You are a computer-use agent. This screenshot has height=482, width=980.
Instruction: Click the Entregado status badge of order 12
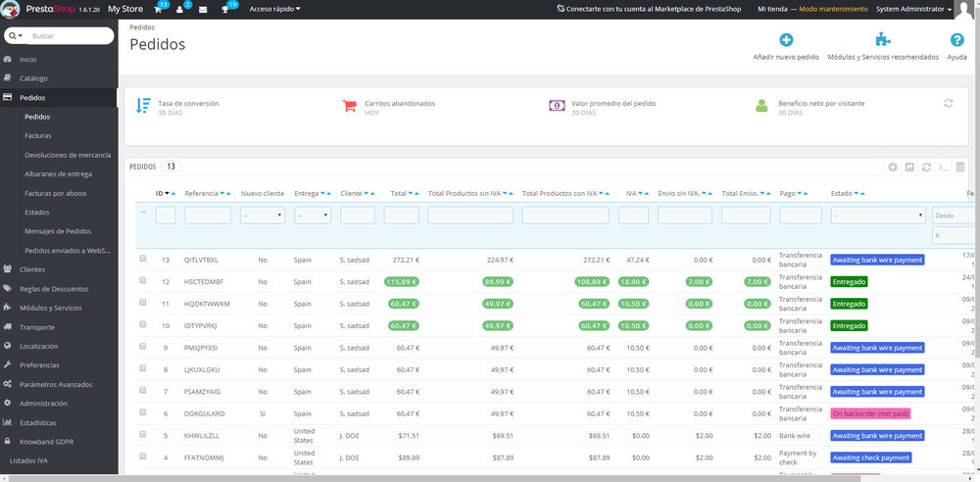pos(849,281)
